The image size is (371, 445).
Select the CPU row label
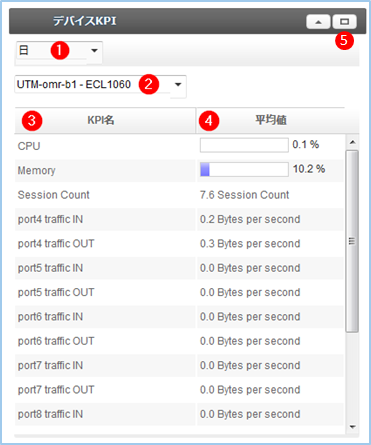pyautogui.click(x=29, y=146)
